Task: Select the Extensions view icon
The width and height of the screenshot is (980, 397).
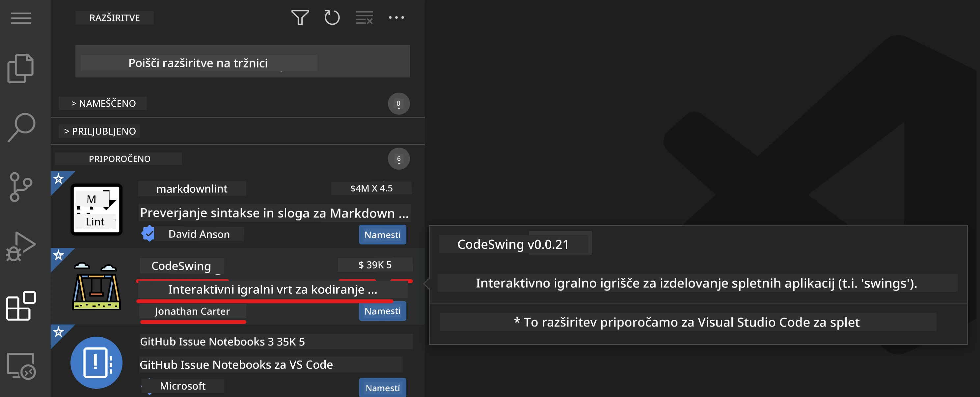Action: coord(21,306)
